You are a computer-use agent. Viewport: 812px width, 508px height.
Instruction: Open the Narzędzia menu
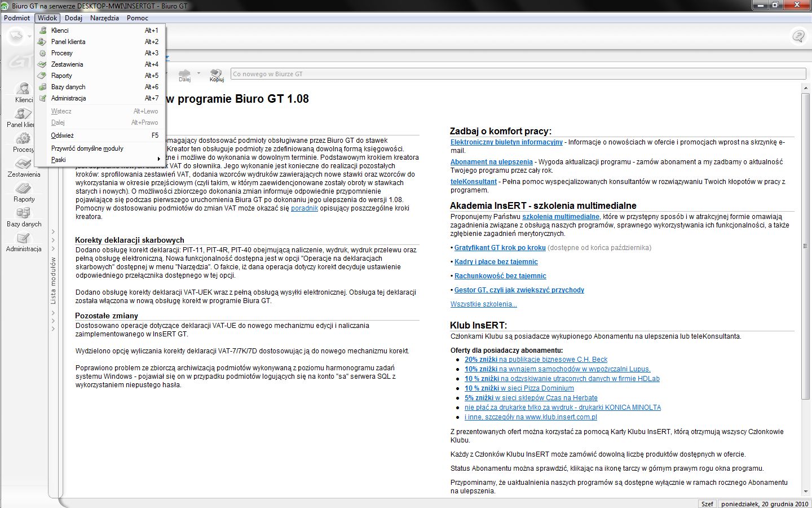(104, 17)
